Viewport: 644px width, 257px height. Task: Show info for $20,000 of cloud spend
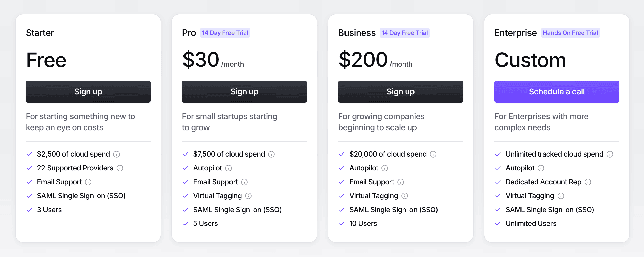[x=433, y=154]
